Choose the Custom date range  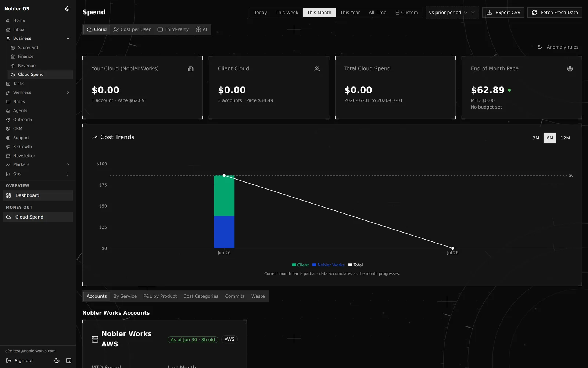(407, 13)
